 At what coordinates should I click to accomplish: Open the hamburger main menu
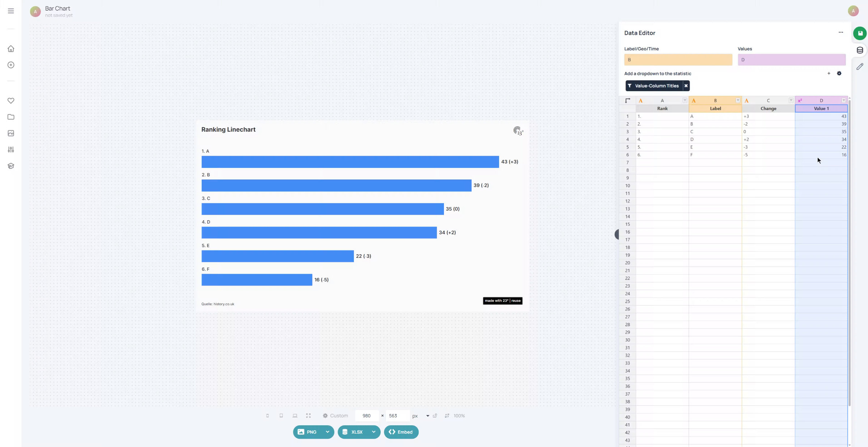click(x=11, y=11)
